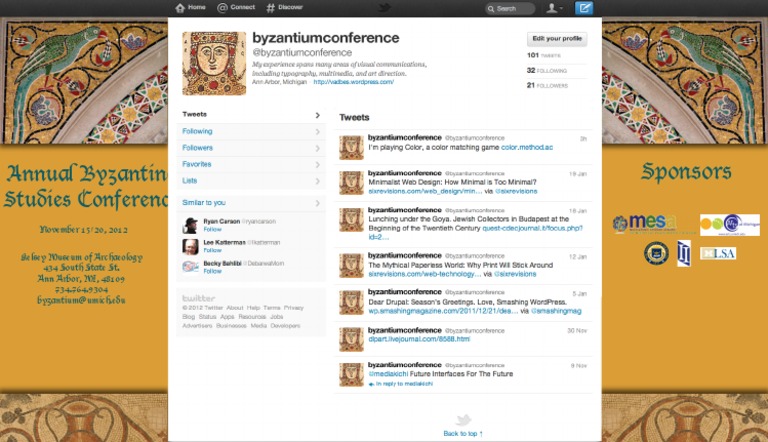Click Becky Bahlibi's avatar
Viewport: 768px width, 442px height.
point(190,267)
